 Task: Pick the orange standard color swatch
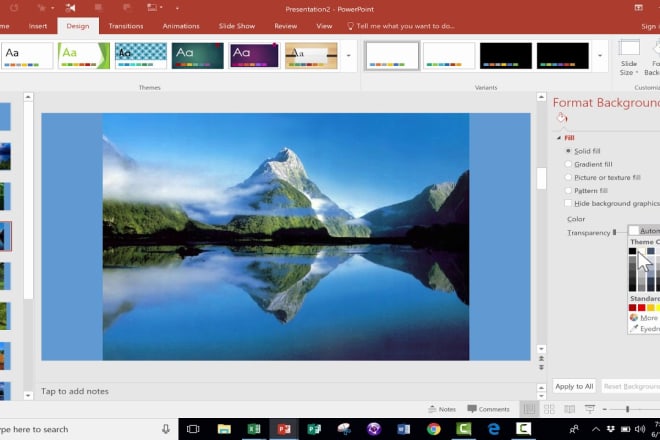(651, 308)
